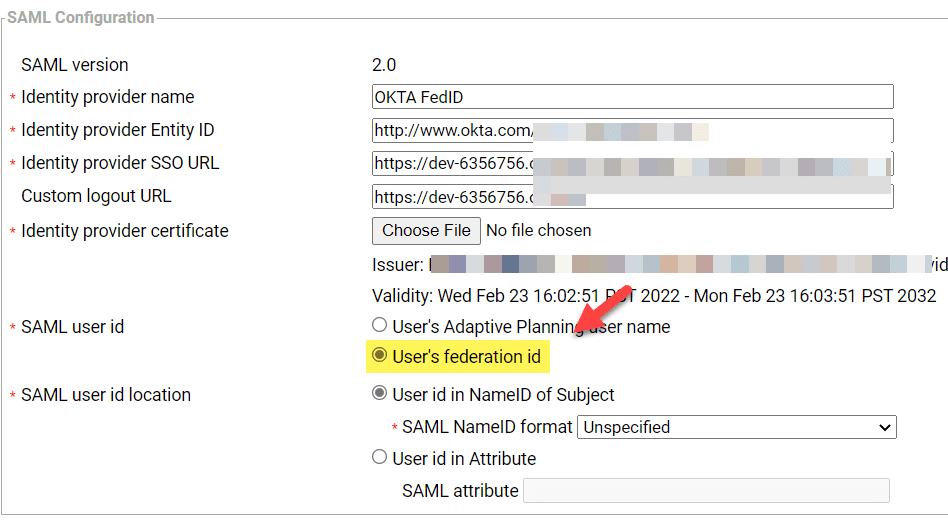
Task: Select "User's Adaptive Planning user name" radio
Action: 379,325
